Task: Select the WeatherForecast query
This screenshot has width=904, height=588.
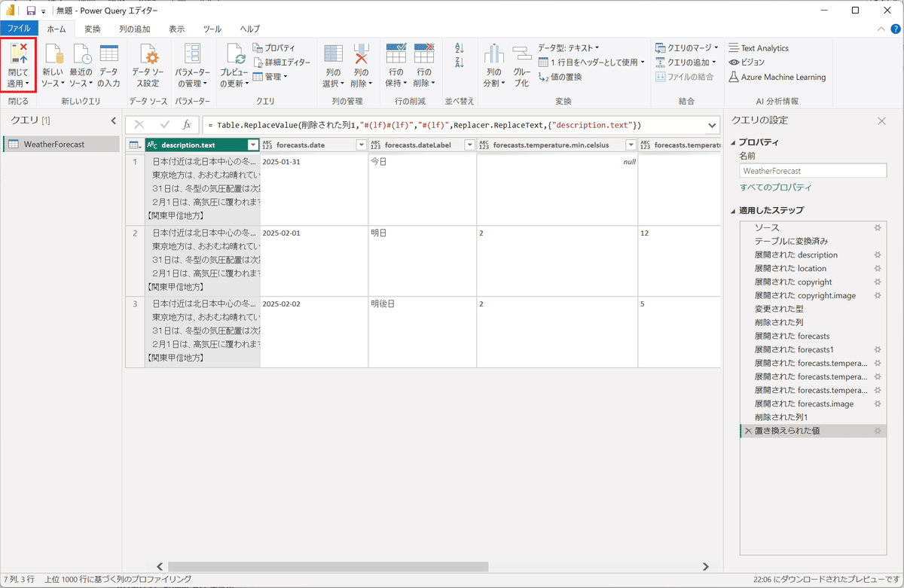Action: [61, 145]
